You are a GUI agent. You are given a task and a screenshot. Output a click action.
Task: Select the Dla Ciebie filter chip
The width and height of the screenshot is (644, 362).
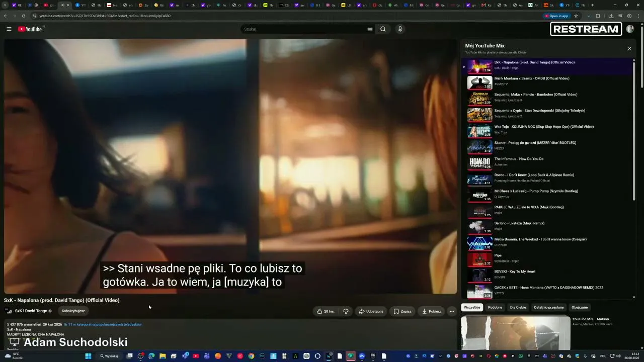pyautogui.click(x=518, y=307)
